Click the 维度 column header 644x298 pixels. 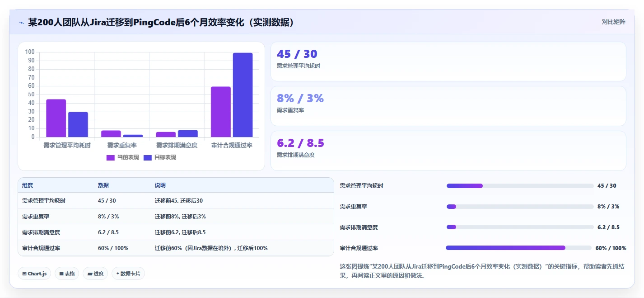28,185
